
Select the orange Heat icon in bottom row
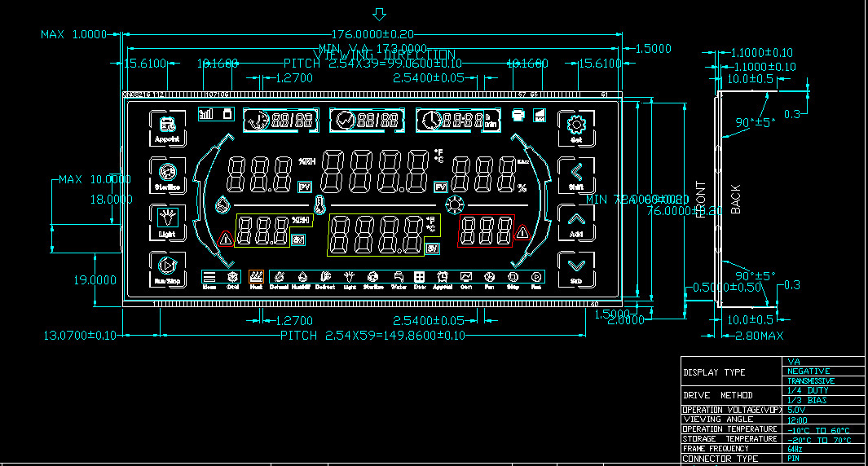tap(256, 277)
